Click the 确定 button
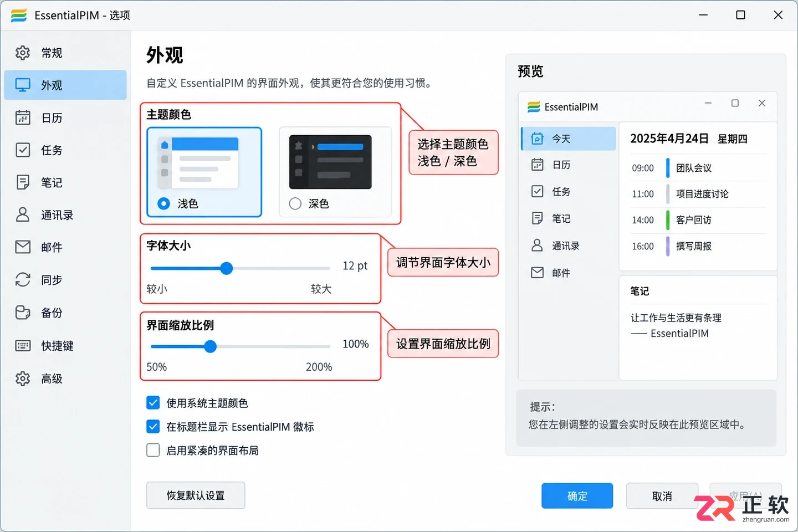This screenshot has height=532, width=798. tap(577, 496)
